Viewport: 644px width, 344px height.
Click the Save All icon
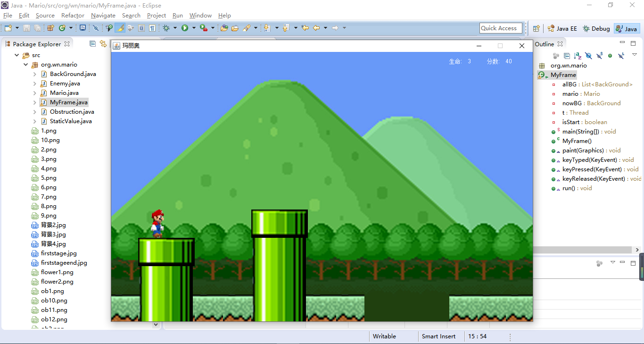[37, 28]
